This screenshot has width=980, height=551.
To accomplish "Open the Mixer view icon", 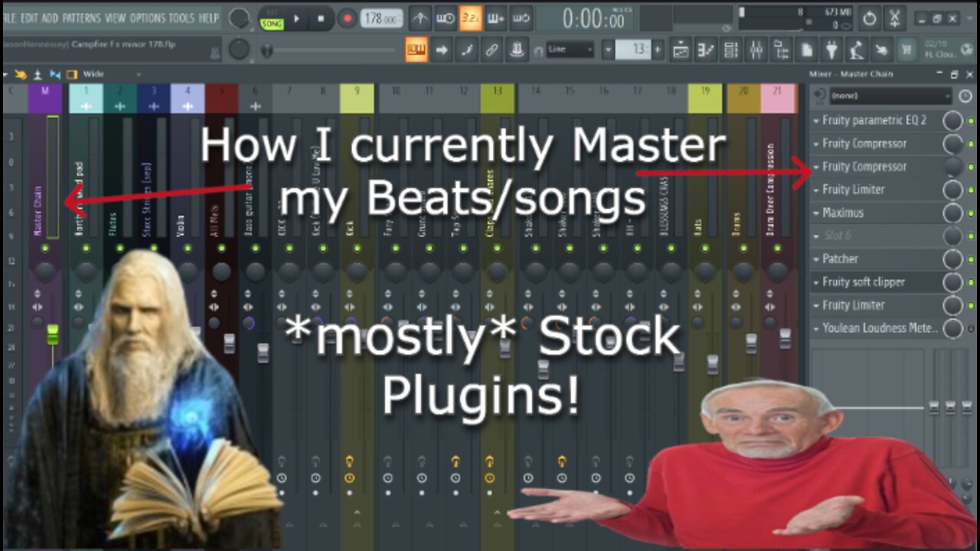I will tap(756, 51).
